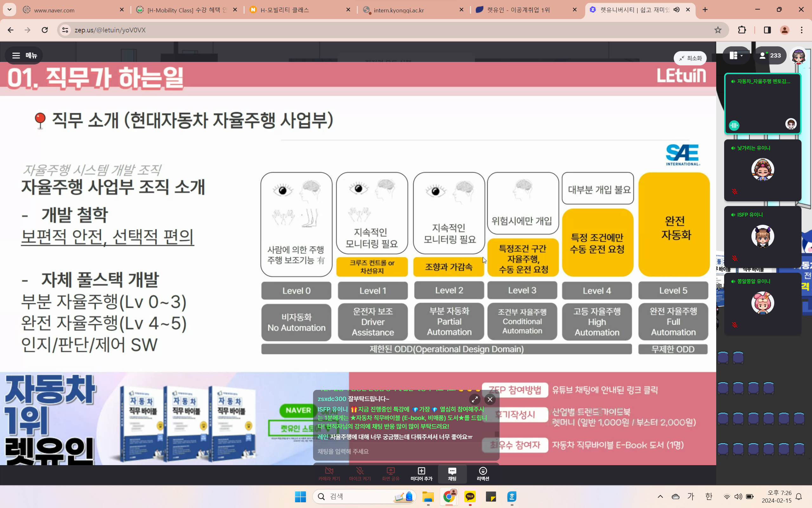Click 미디어 추가 to add media
This screenshot has height=508, width=812.
pyautogui.click(x=422, y=474)
